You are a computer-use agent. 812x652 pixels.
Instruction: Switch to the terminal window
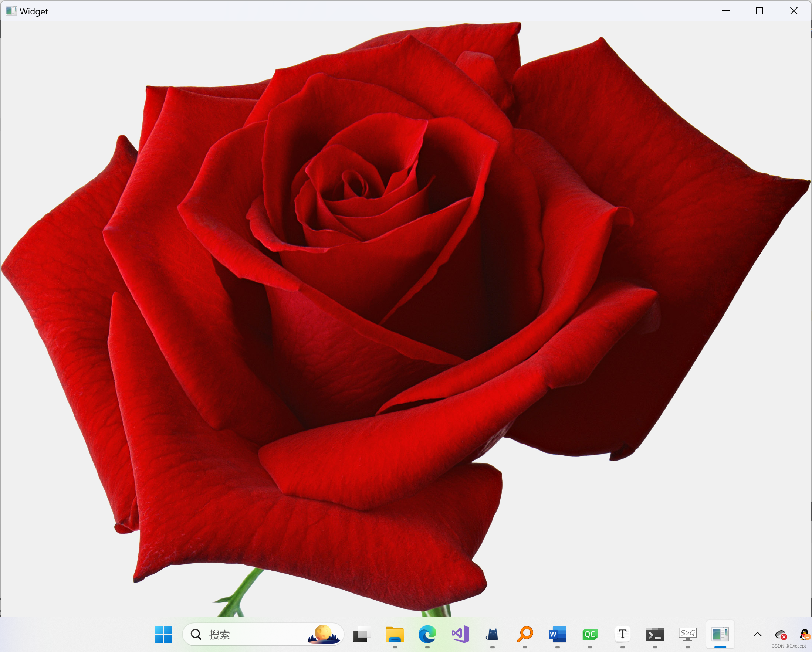[x=655, y=635]
